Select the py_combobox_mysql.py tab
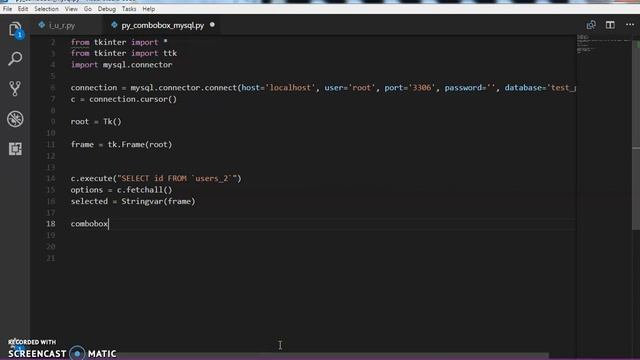The image size is (640, 360). 162,25
